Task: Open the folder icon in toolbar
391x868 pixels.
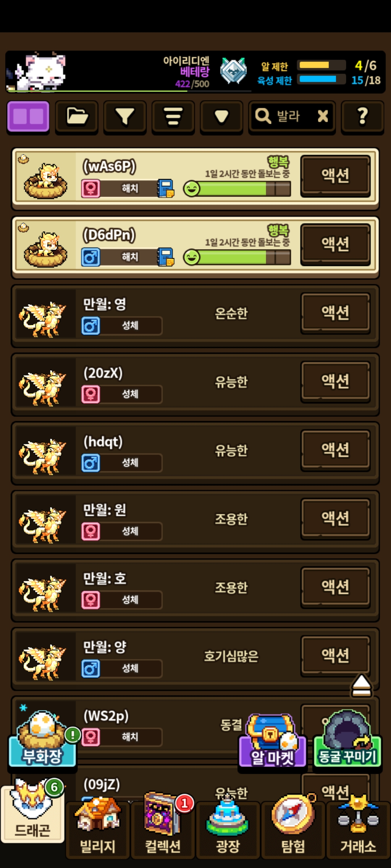Action: (x=77, y=116)
